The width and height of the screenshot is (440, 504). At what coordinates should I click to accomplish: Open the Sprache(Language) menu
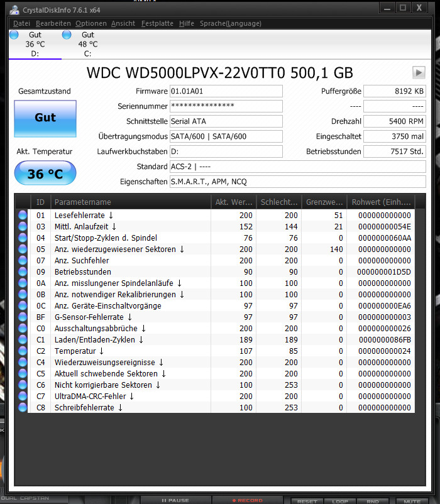tap(231, 23)
